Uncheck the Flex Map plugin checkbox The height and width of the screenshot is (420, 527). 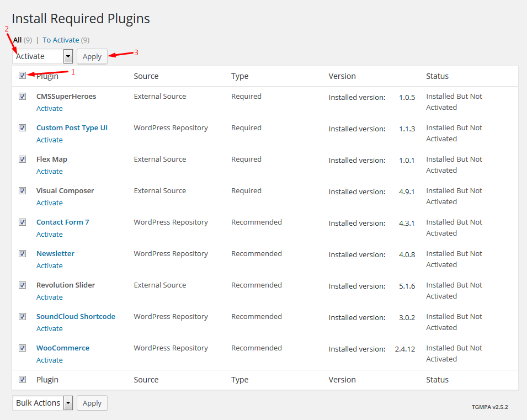coord(22,159)
